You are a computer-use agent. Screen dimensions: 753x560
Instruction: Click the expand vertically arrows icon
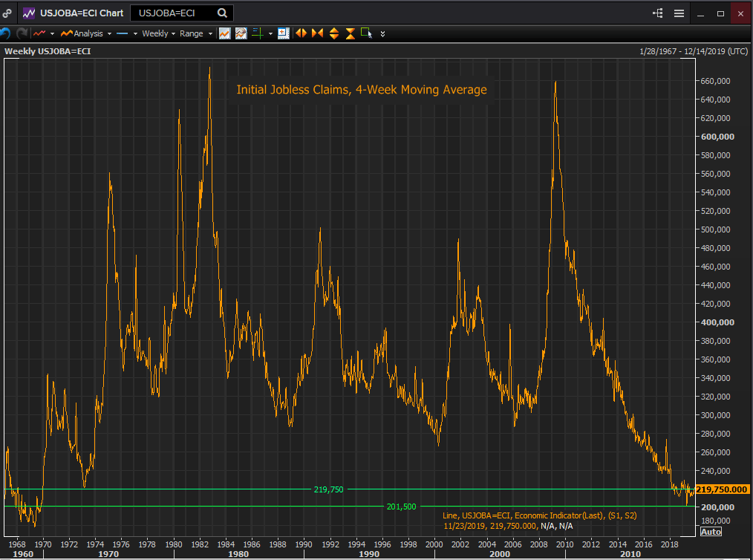click(333, 33)
